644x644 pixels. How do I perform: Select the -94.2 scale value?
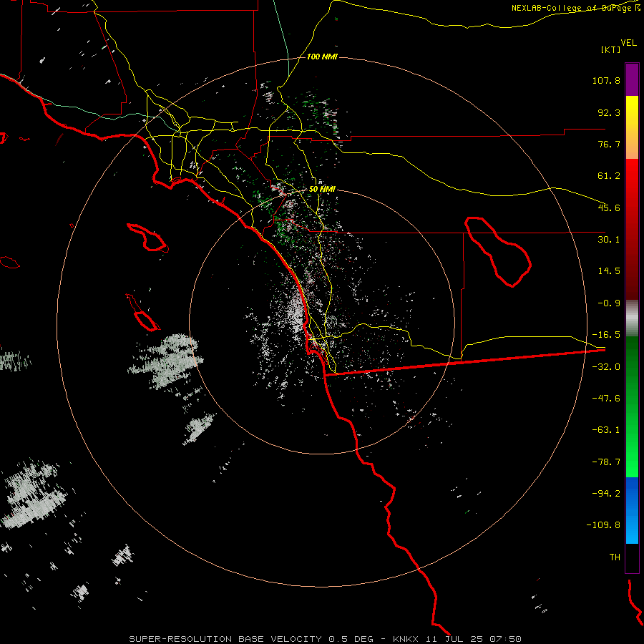(x=606, y=494)
